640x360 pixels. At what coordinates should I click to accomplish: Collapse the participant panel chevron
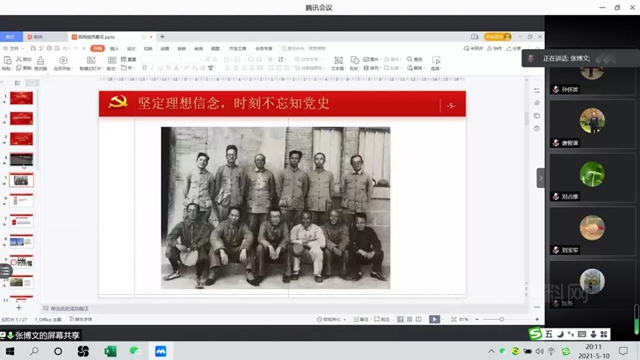(x=540, y=178)
